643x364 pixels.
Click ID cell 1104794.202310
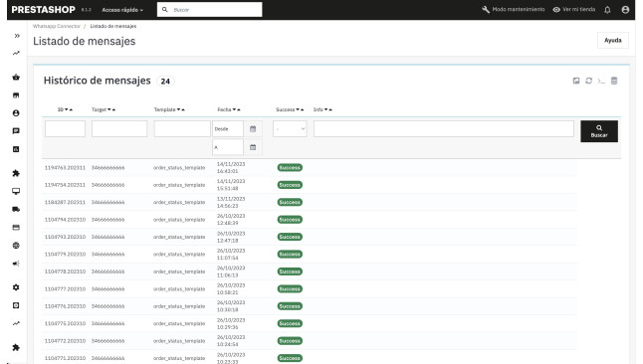click(65, 220)
